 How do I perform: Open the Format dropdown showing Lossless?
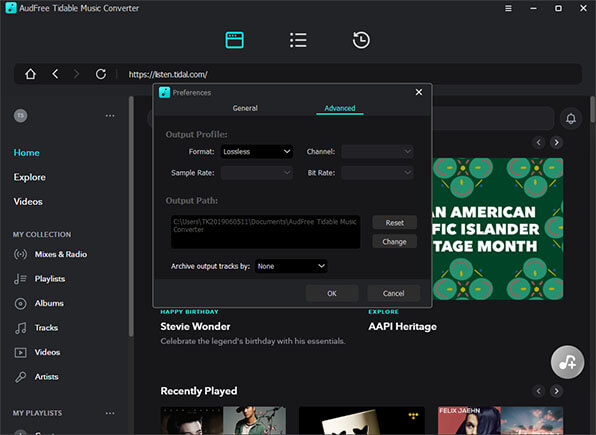[257, 151]
